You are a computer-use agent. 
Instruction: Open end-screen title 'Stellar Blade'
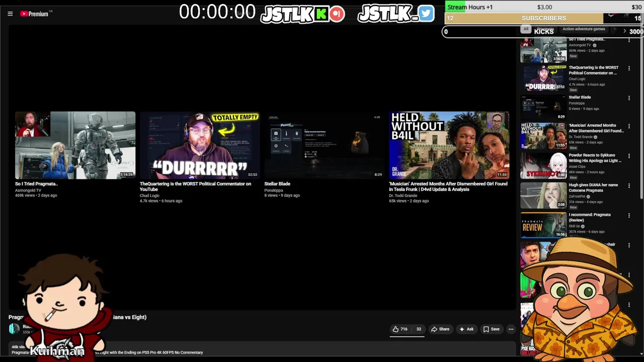(x=277, y=184)
